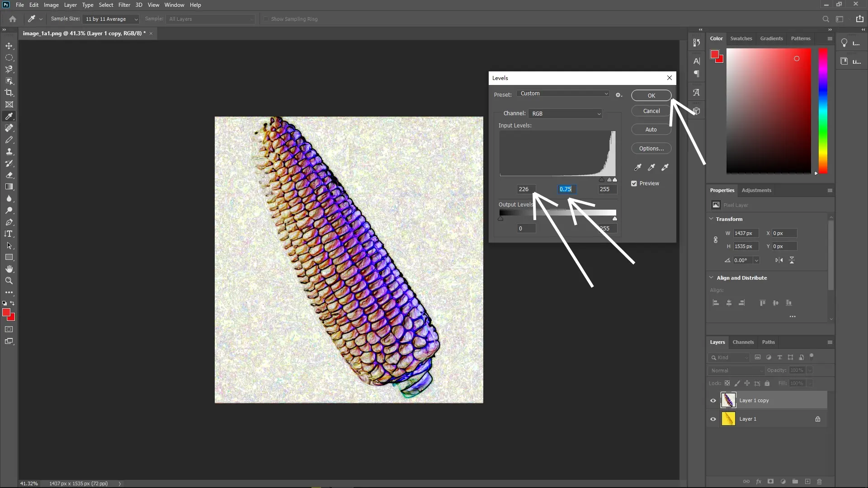Select the Rectangle tool

(9, 257)
